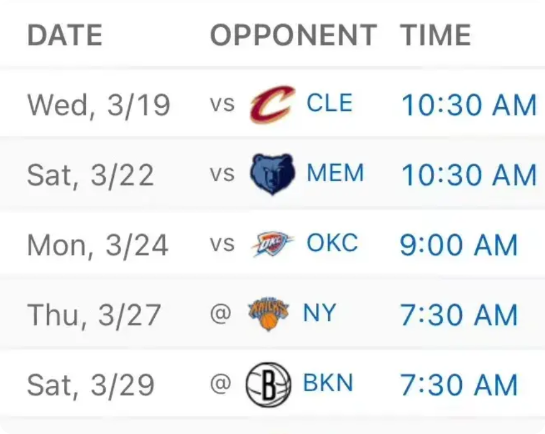Image resolution: width=545 pixels, height=434 pixels.
Task: Open the CLE team link
Action: pos(330,103)
